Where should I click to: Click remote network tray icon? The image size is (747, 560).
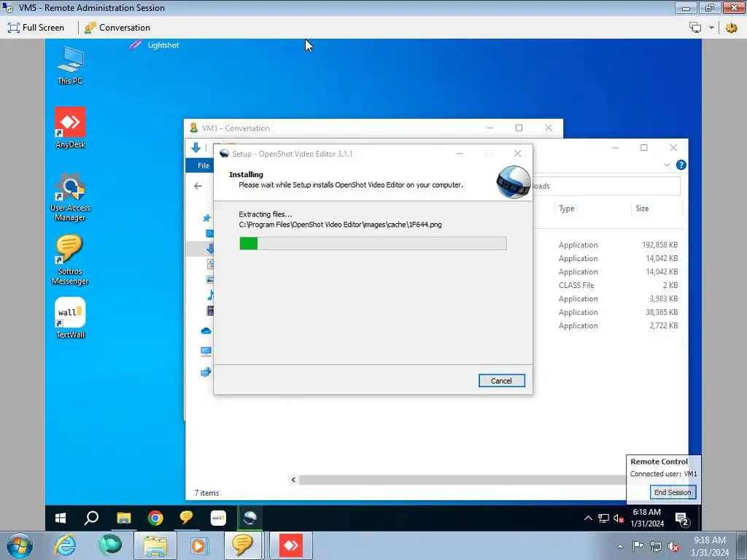(x=603, y=518)
